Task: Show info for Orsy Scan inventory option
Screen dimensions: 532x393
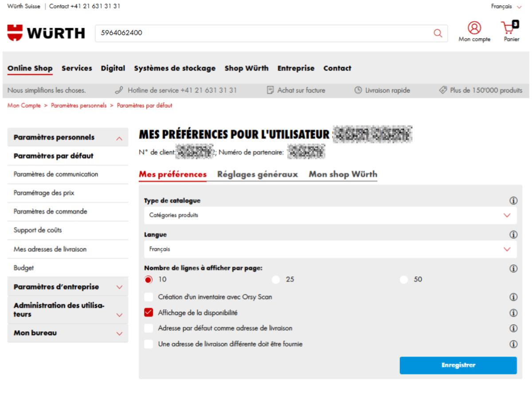Action: [x=513, y=297]
